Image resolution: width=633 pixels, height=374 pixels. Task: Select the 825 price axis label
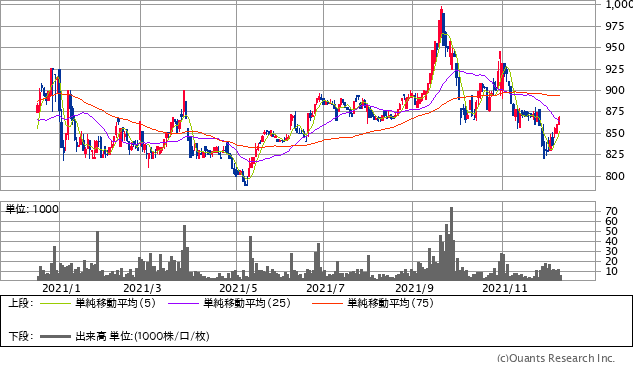coord(615,154)
